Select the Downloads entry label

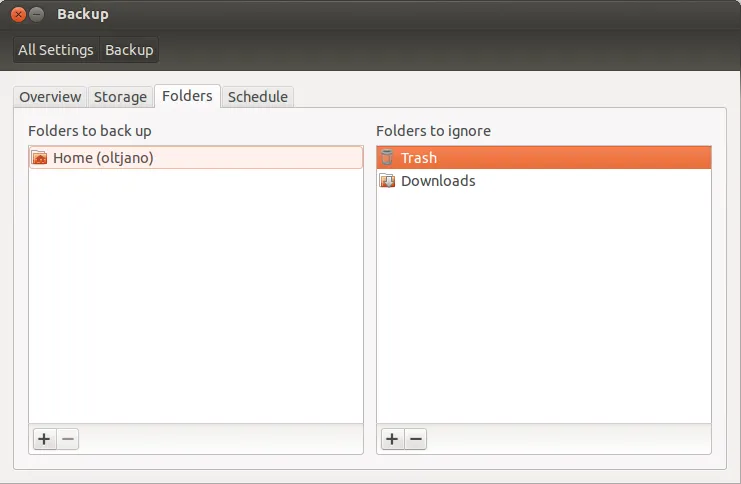[438, 181]
